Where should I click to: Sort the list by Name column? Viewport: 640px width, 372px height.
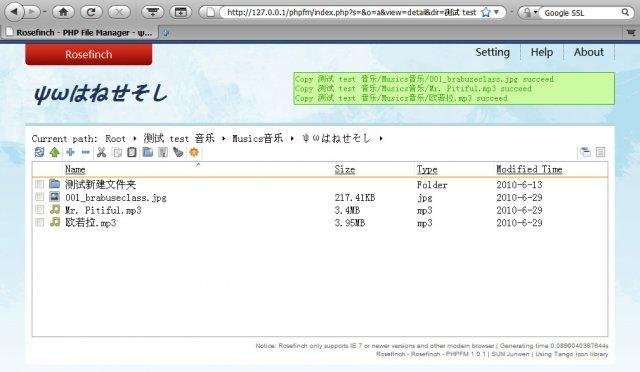coord(75,169)
